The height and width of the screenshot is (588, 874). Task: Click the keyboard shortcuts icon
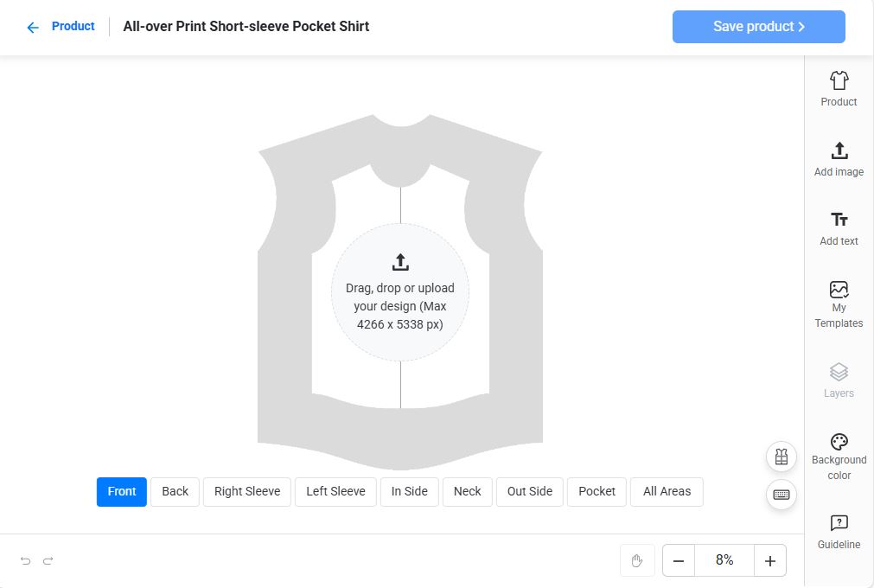click(781, 495)
